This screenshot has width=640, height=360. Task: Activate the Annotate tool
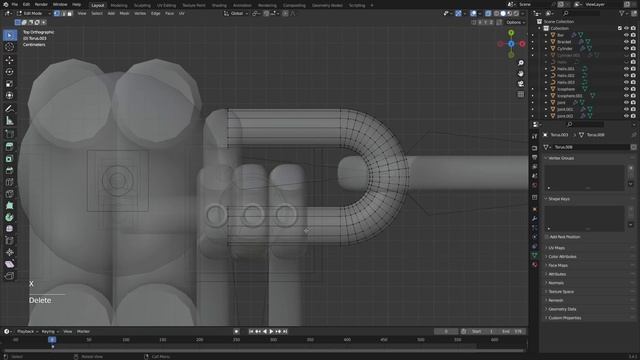[x=9, y=109]
